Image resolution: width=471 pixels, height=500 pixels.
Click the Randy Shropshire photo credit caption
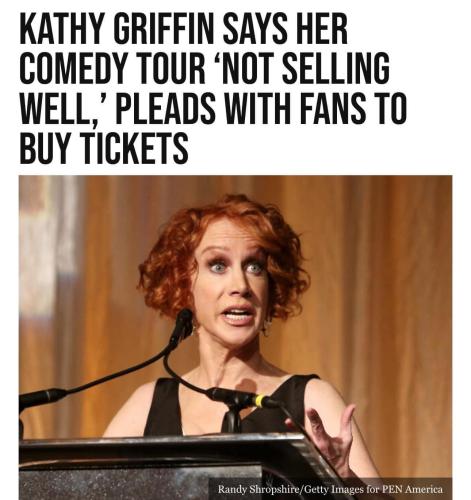pyautogui.click(x=330, y=489)
